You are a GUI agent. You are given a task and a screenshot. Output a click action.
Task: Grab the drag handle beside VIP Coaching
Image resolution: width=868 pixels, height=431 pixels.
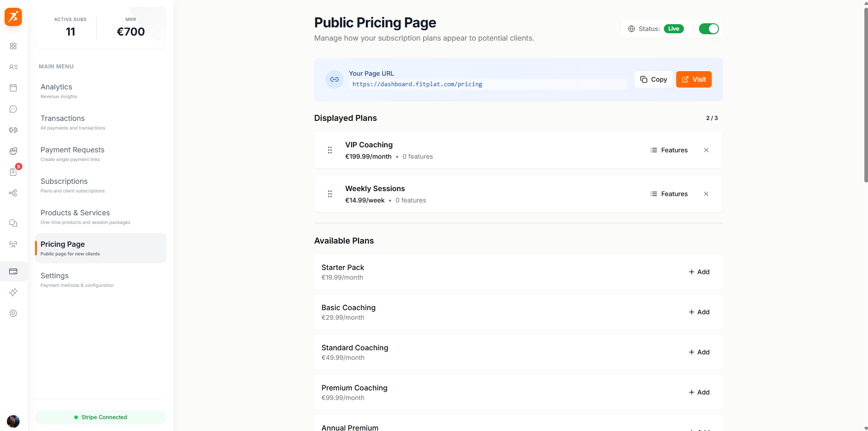click(x=329, y=150)
